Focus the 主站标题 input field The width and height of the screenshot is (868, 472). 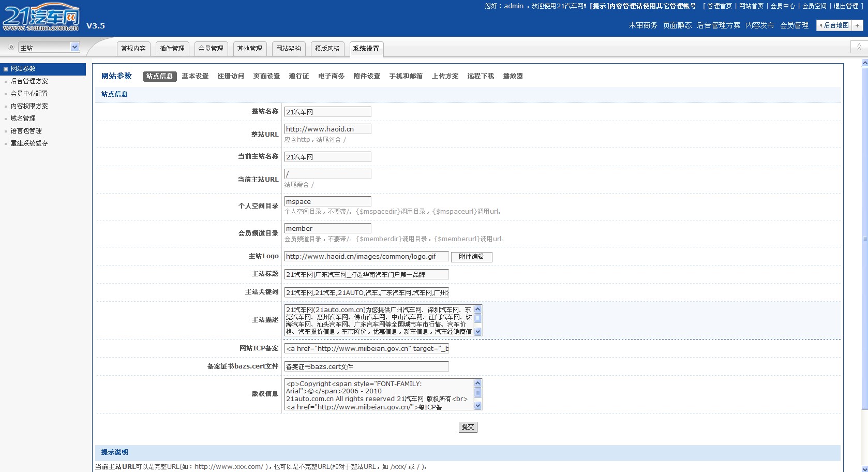coord(366,274)
